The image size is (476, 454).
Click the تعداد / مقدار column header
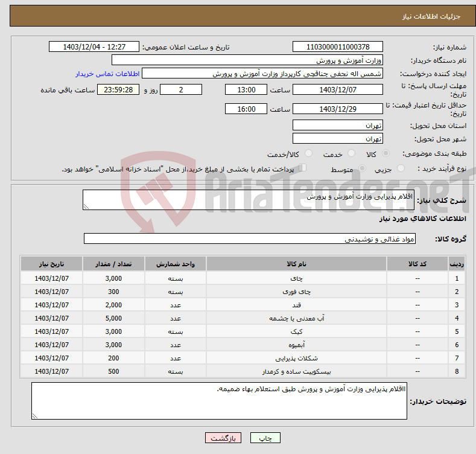pyautogui.click(x=113, y=264)
